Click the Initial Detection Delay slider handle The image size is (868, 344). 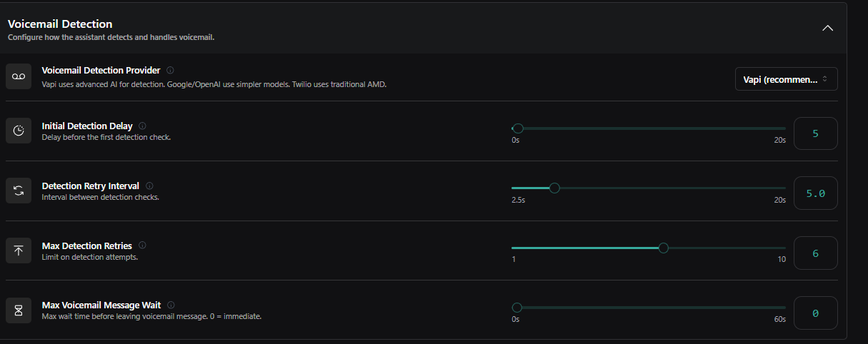pos(518,128)
